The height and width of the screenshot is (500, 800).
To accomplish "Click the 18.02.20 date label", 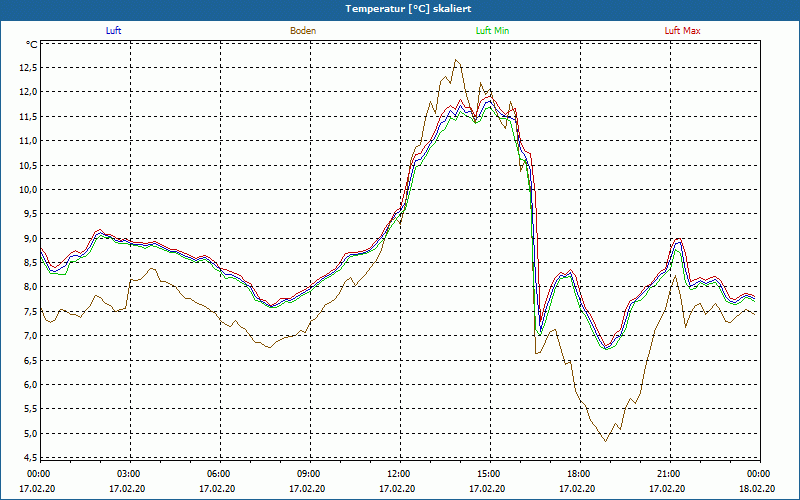I will pyautogui.click(x=757, y=488).
